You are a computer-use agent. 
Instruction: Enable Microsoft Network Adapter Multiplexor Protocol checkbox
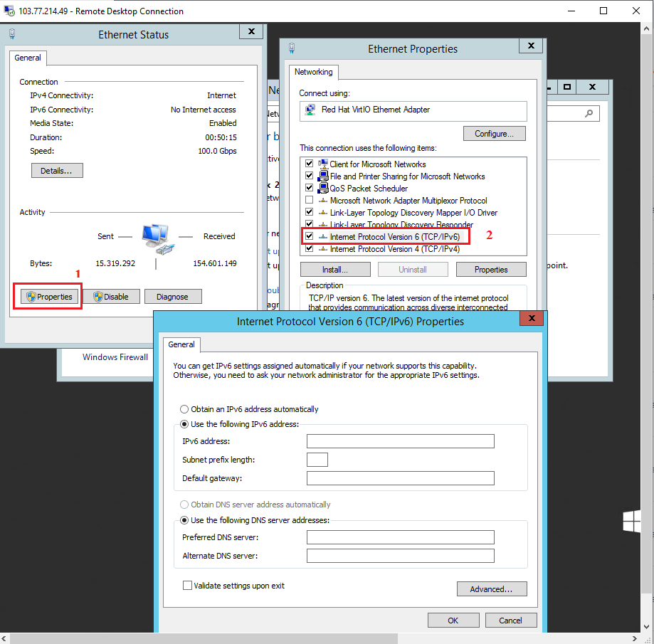point(309,200)
